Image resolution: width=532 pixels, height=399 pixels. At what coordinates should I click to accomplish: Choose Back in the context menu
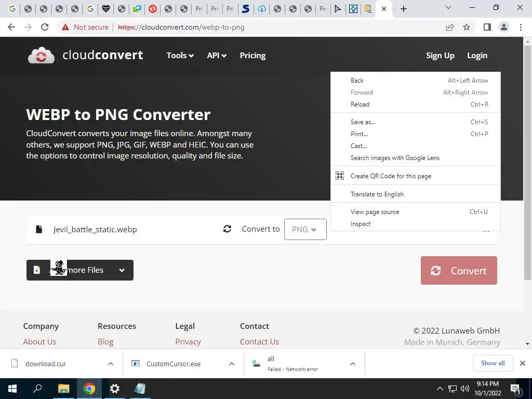416,81
